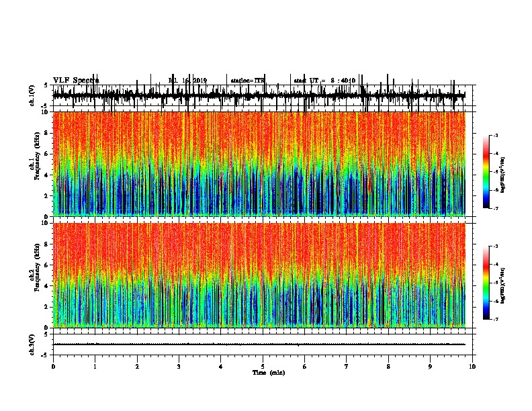Screen dimensions: 532x411
Task: Click the '-3' label on ch.2 color bar
Action: tap(496, 246)
